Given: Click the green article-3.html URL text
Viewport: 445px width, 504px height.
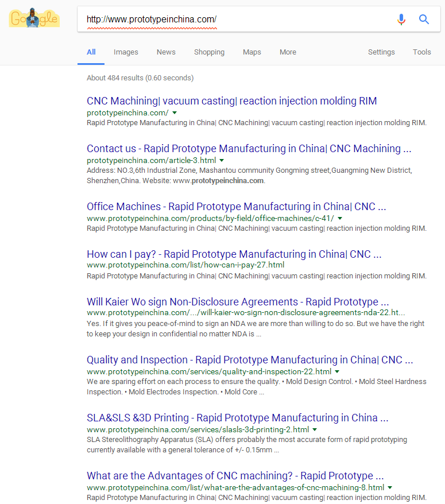Looking at the screenshot, I should tap(152, 160).
